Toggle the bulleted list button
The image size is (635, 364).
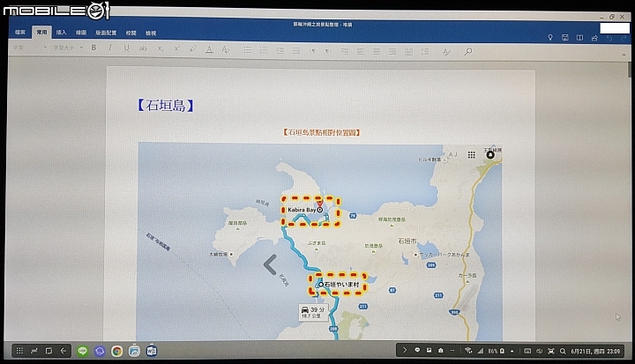coord(248,50)
